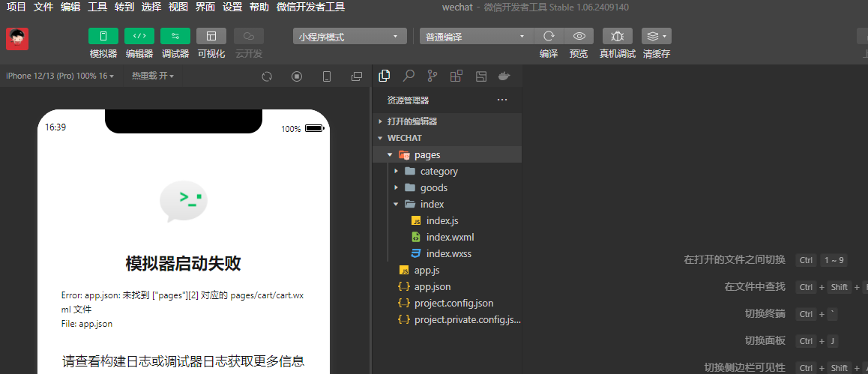Open the Explorer more actions (…) menu
Screen dimensions: 868x374
coord(502,100)
